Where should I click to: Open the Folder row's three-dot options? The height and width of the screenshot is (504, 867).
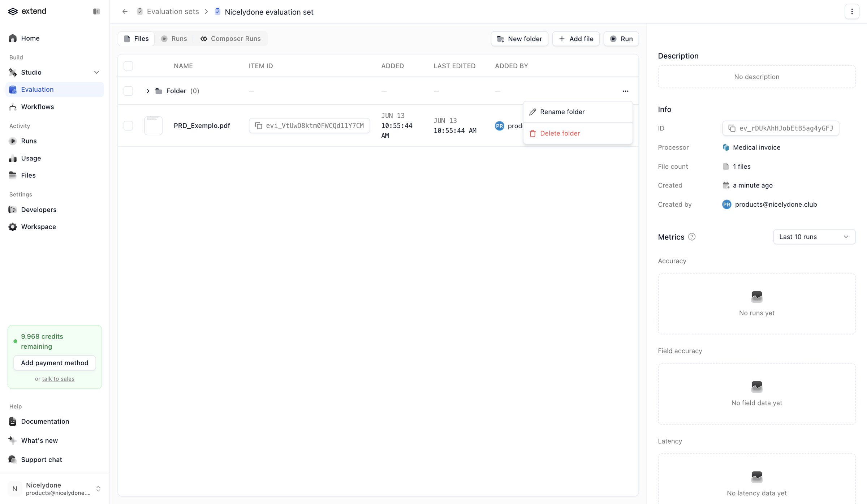625,91
